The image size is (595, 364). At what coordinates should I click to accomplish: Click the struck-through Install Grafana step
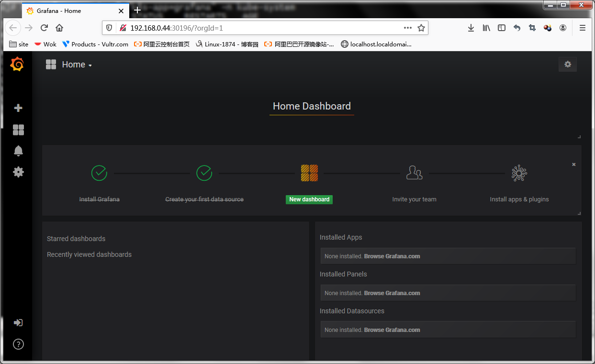point(99,199)
